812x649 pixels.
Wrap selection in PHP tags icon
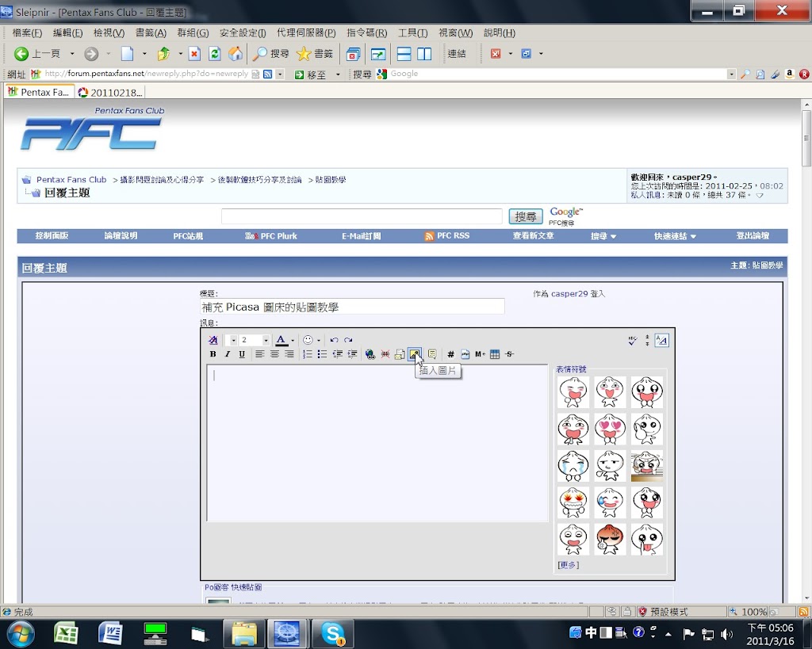point(465,354)
